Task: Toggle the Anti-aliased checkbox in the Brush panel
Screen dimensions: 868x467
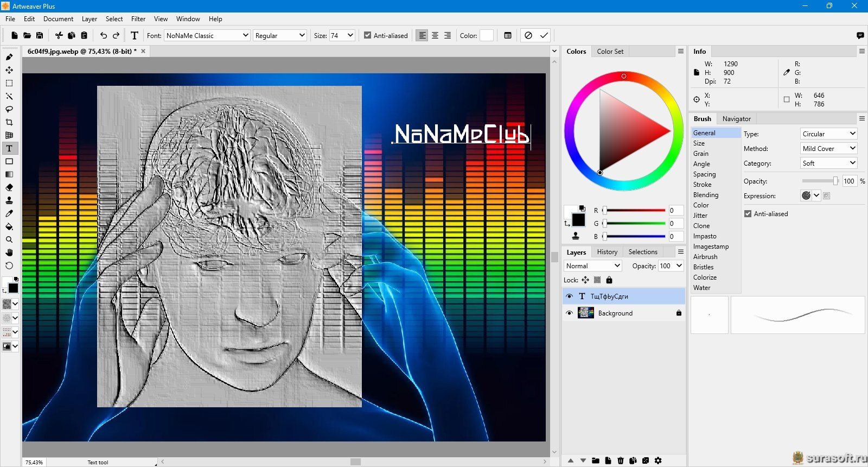Action: 748,214
